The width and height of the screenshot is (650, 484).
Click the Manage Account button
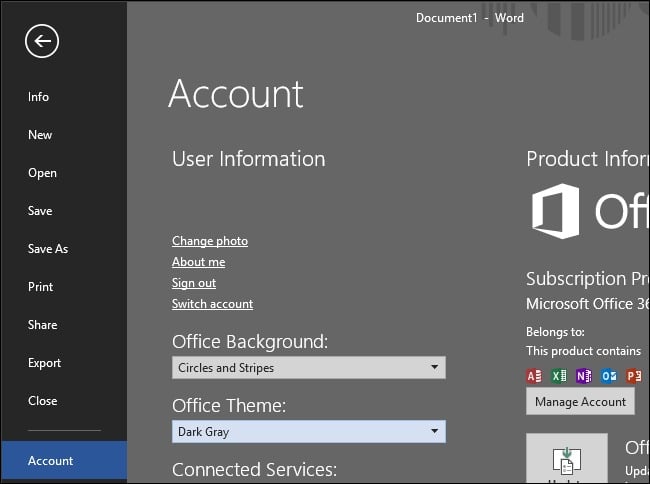pyautogui.click(x=580, y=402)
